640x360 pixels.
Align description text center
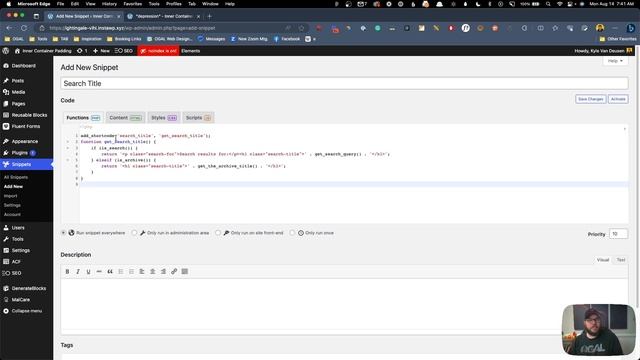152,271
